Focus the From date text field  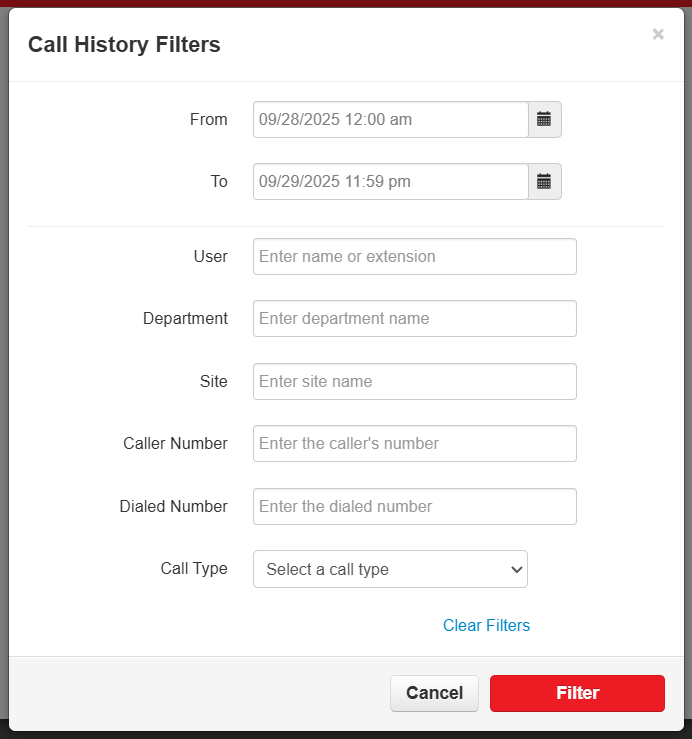(x=390, y=119)
